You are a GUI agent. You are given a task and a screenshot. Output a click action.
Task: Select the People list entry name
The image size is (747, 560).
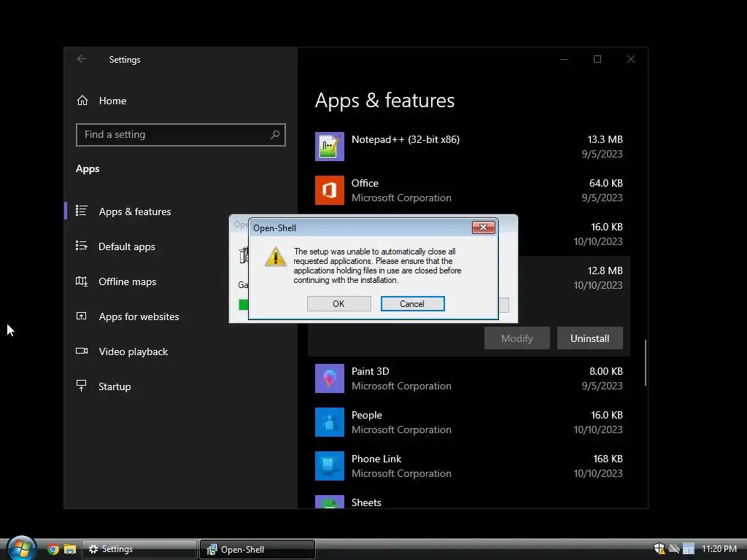[367, 415]
